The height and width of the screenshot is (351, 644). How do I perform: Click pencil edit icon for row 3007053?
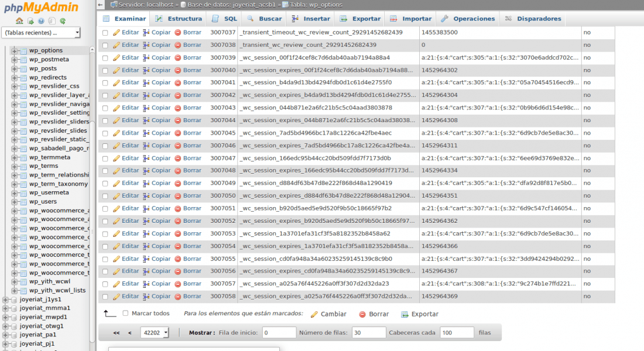click(x=117, y=234)
